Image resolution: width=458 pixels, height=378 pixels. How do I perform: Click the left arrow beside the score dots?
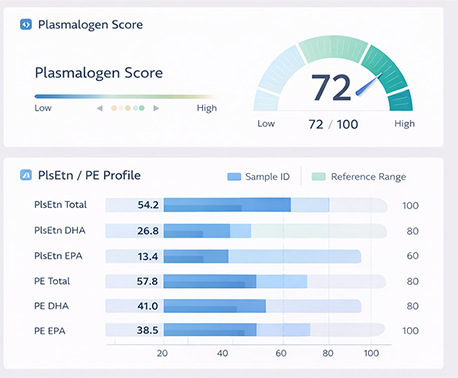click(99, 108)
